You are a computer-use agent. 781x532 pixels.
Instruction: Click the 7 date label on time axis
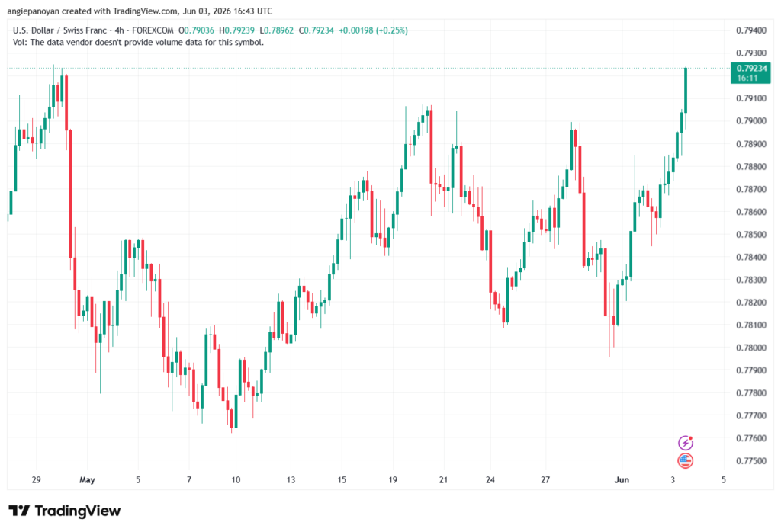(189, 479)
